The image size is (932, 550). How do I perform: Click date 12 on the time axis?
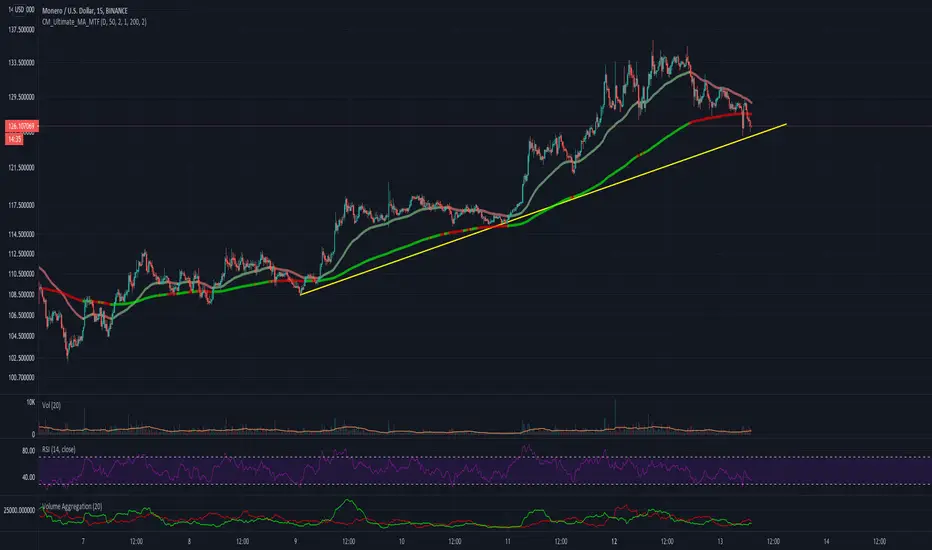pyautogui.click(x=614, y=542)
